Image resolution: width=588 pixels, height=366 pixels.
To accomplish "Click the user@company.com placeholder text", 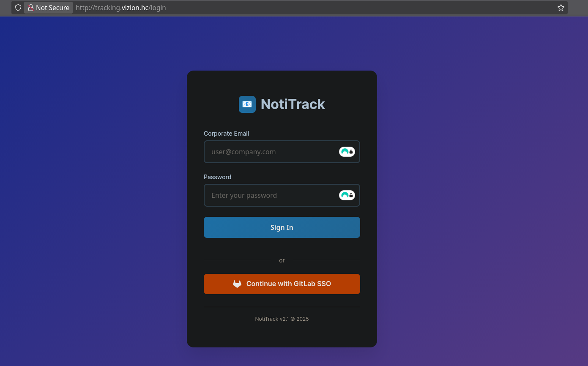I will click(x=243, y=151).
